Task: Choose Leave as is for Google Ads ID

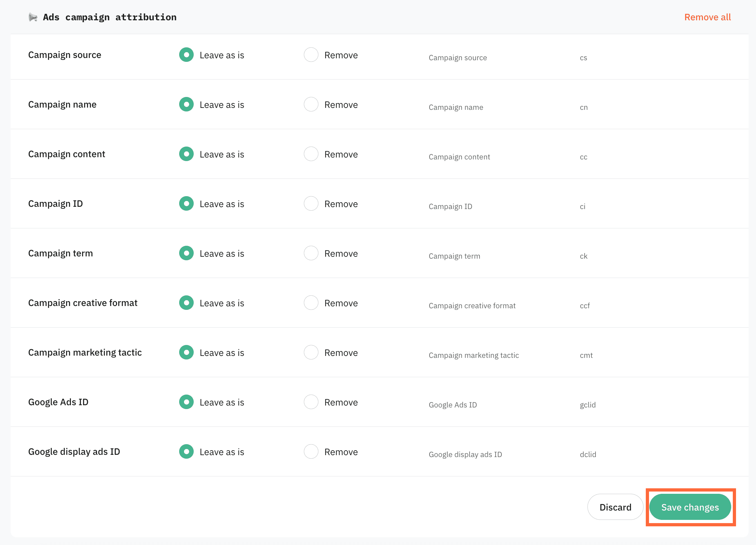Action: 186,402
